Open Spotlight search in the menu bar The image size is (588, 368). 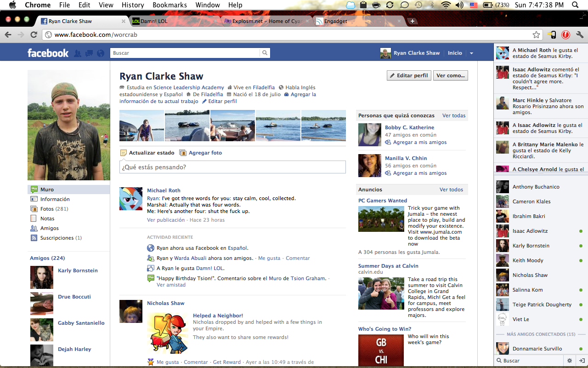(575, 5)
